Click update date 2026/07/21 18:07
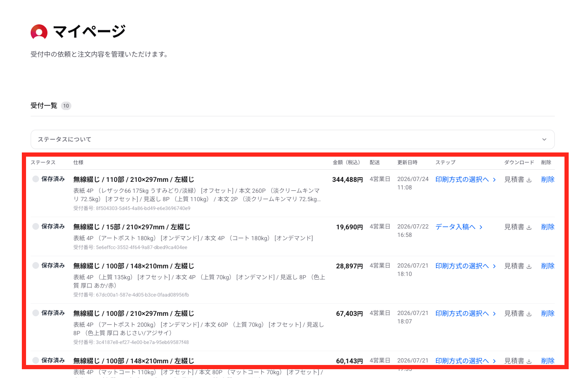588x378 pixels. pyautogui.click(x=413, y=317)
